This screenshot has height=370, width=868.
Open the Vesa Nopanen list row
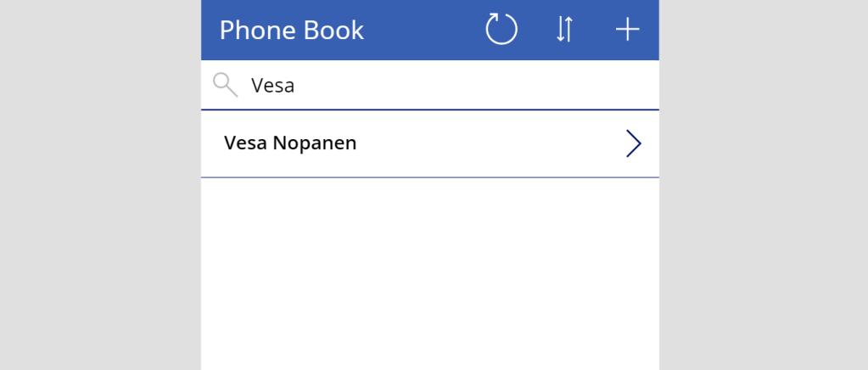click(x=424, y=143)
